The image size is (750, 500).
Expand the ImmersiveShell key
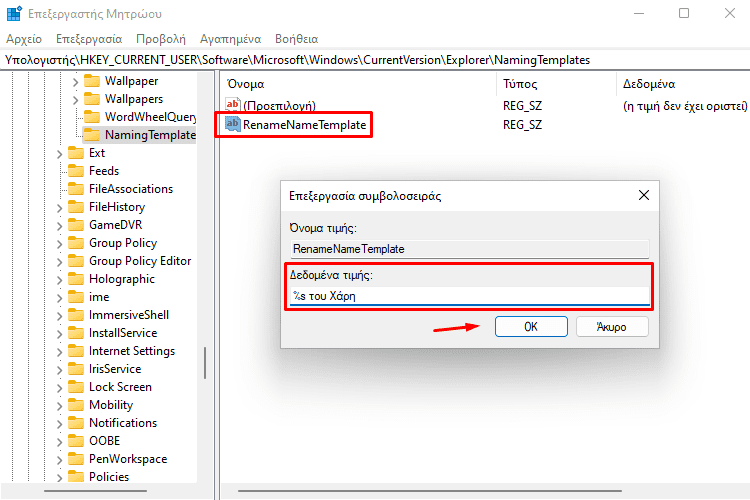click(x=59, y=316)
